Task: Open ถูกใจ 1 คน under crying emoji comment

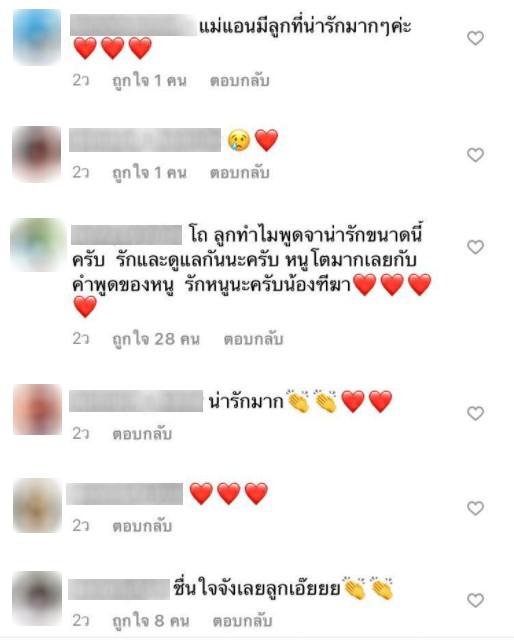Action: (x=149, y=173)
